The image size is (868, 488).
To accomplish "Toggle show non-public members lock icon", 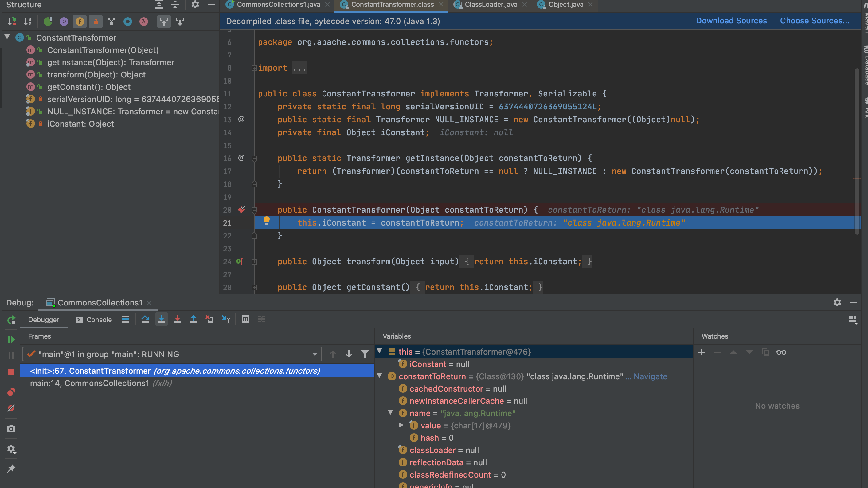I will pyautogui.click(x=96, y=22).
